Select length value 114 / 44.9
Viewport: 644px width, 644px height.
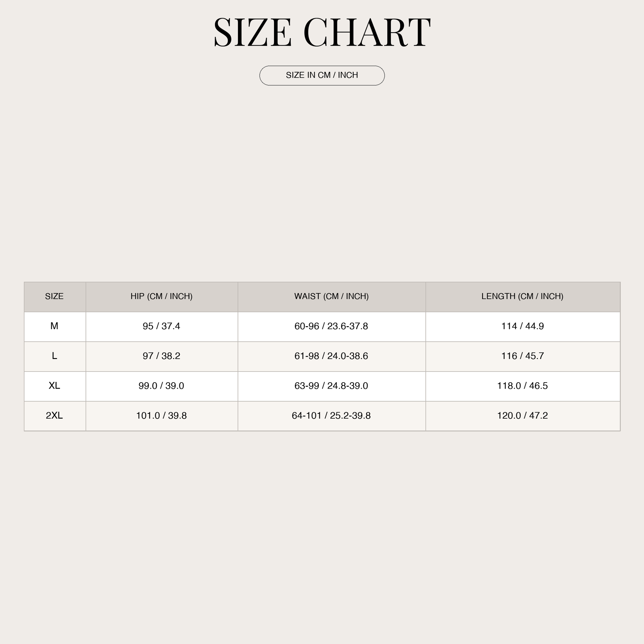tap(522, 326)
